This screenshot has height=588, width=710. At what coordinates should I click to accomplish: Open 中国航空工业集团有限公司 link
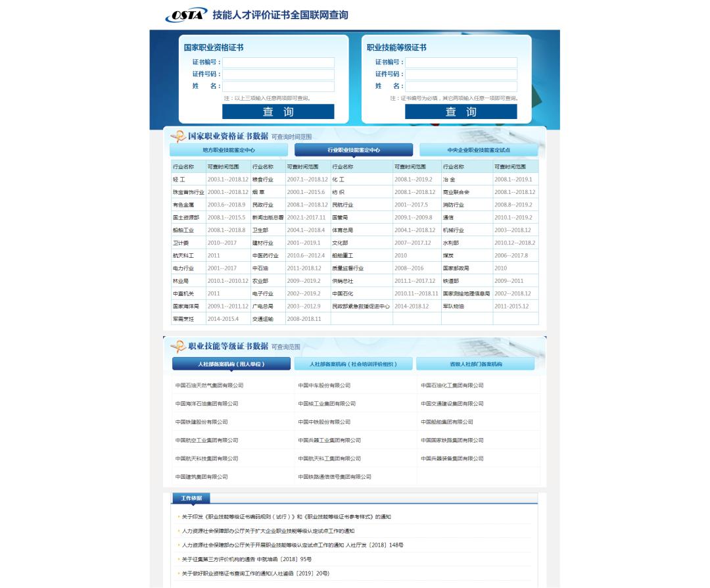(206, 440)
